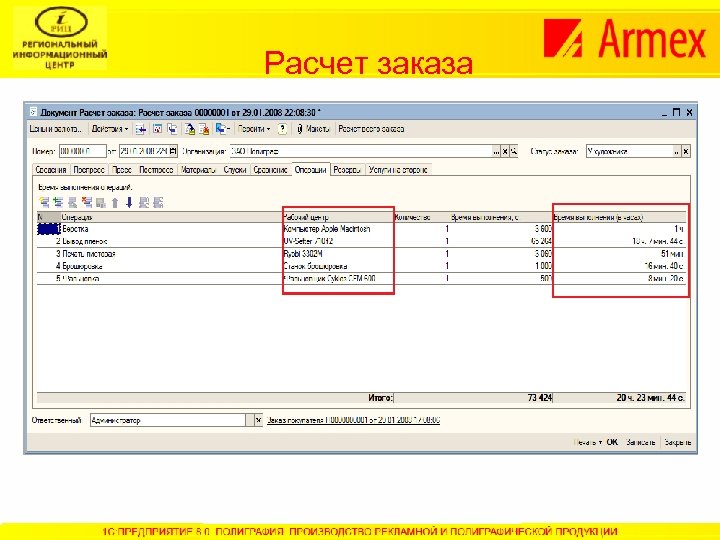Click the 51 мин duration cell

(620, 253)
